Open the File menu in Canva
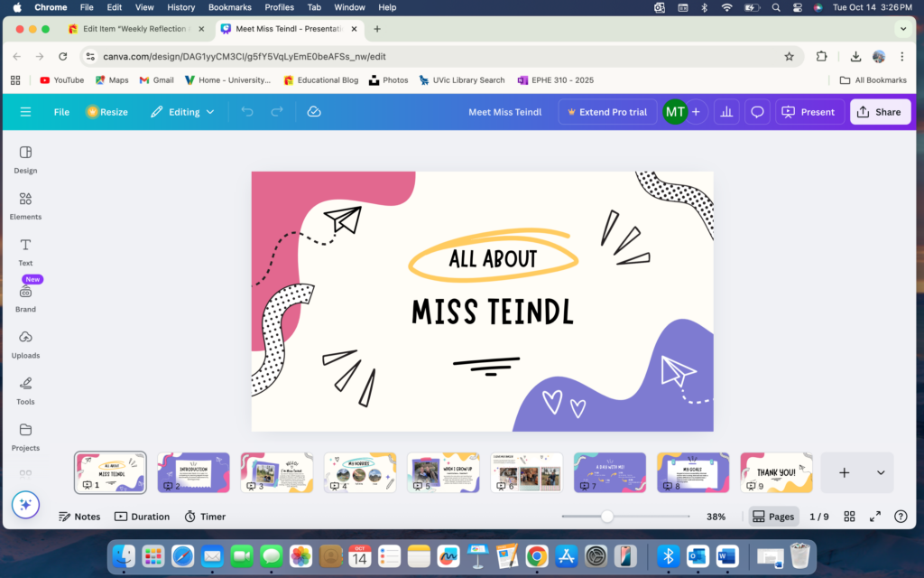This screenshot has height=578, width=924. click(x=61, y=112)
